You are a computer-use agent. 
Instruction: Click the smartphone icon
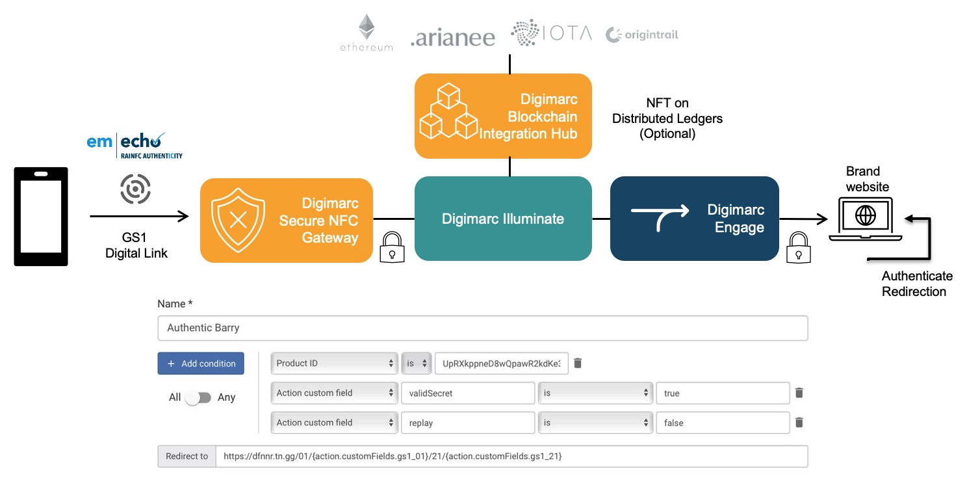coord(41,217)
